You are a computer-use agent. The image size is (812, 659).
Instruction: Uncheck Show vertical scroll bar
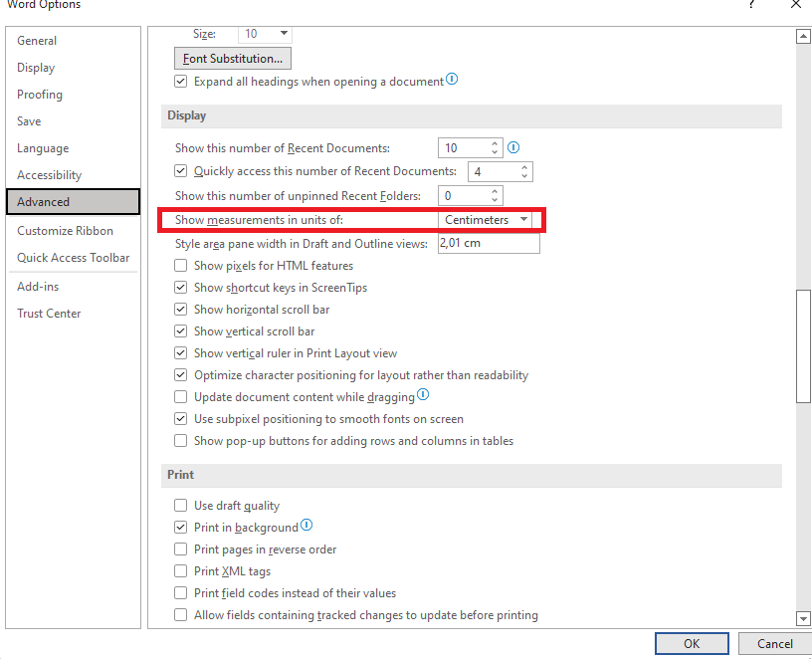tap(180, 331)
